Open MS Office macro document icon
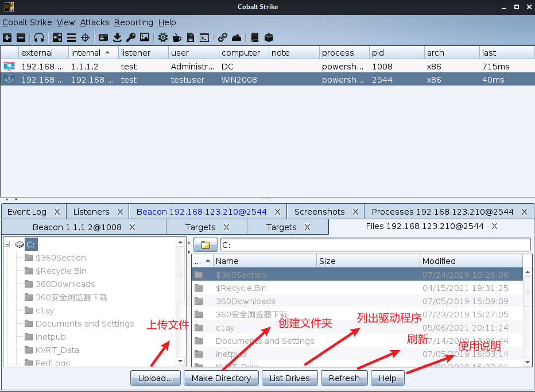535x392 pixels. tap(191, 37)
